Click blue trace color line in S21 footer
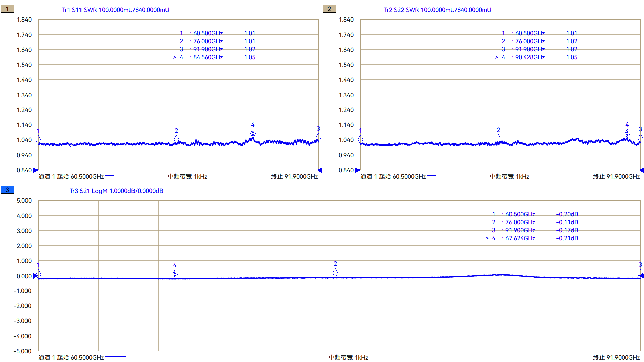Viewport: 644px width, 362px height. click(115, 357)
